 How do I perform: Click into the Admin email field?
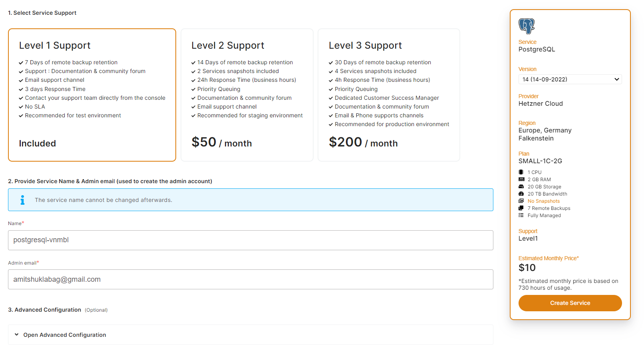[x=250, y=279]
